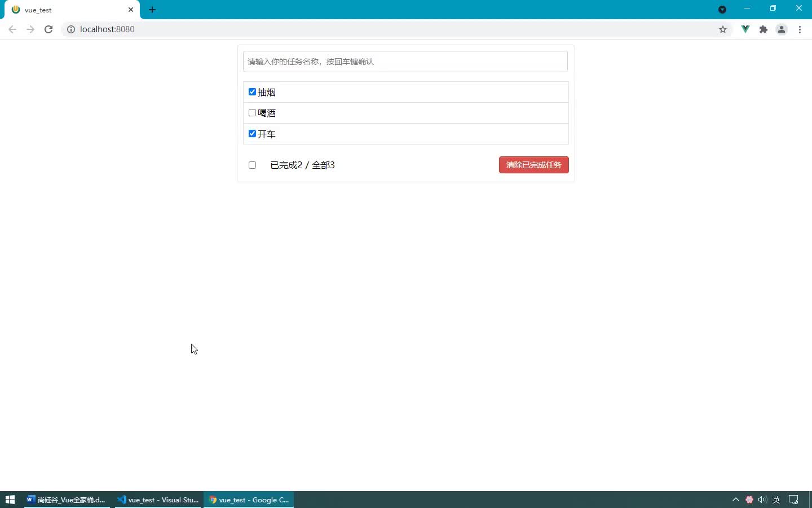
Task: Click the 喝酒 task label
Action: pyautogui.click(x=267, y=113)
